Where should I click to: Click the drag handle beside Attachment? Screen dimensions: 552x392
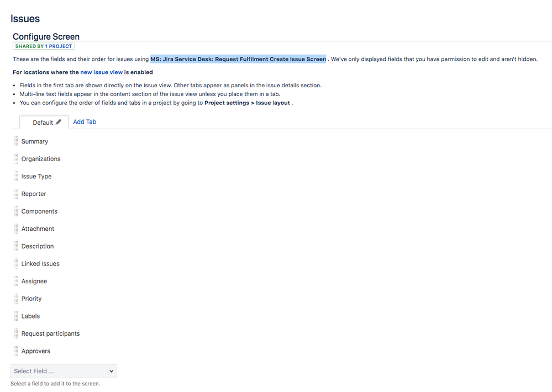(x=16, y=229)
